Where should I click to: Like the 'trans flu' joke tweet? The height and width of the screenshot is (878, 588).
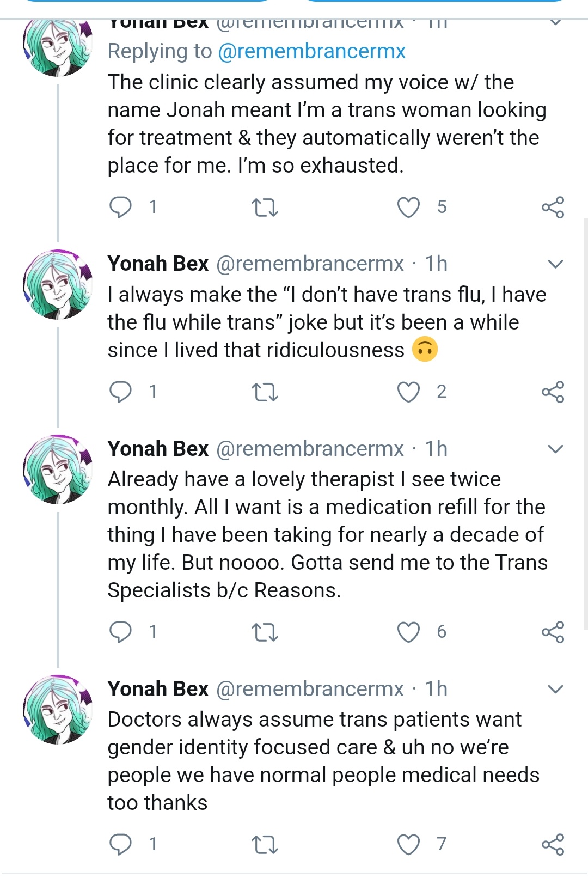point(408,392)
